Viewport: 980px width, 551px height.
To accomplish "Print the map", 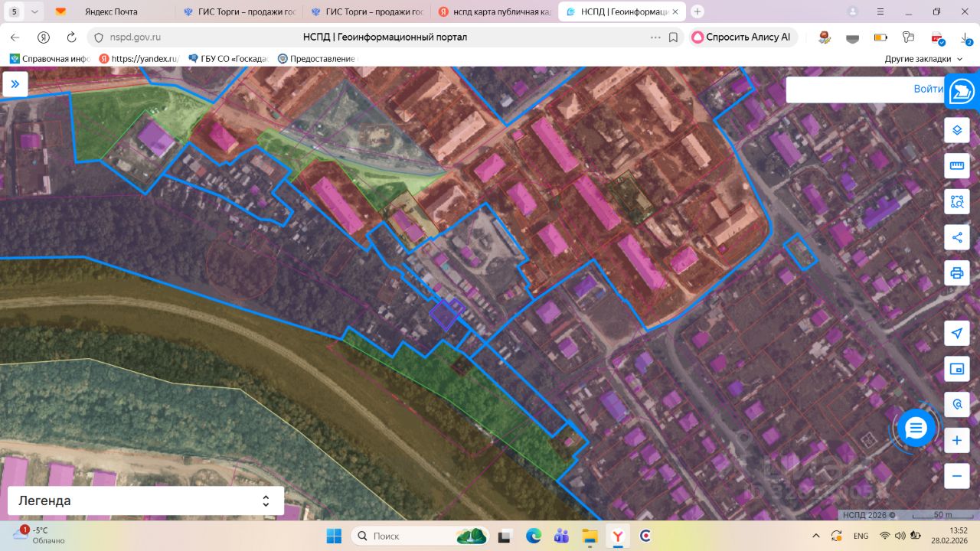I will 956,273.
